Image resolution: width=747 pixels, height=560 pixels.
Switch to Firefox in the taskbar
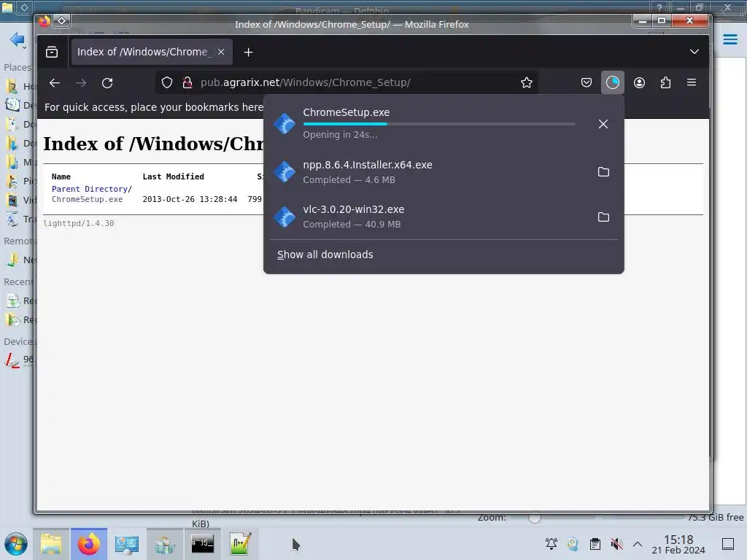coord(89,544)
